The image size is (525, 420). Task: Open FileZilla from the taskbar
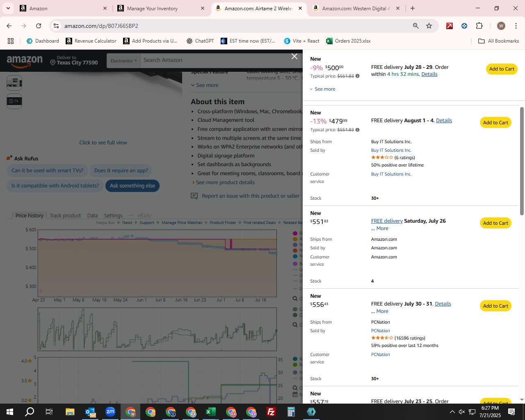pyautogui.click(x=271, y=412)
